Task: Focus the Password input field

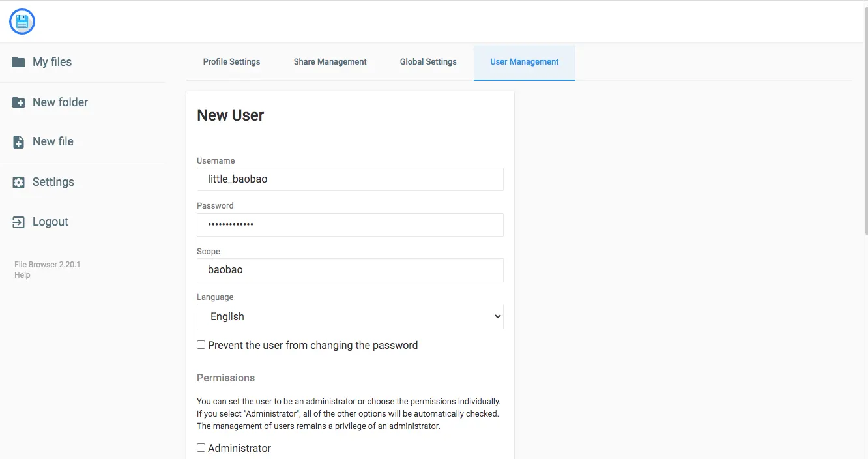Action: coord(350,225)
